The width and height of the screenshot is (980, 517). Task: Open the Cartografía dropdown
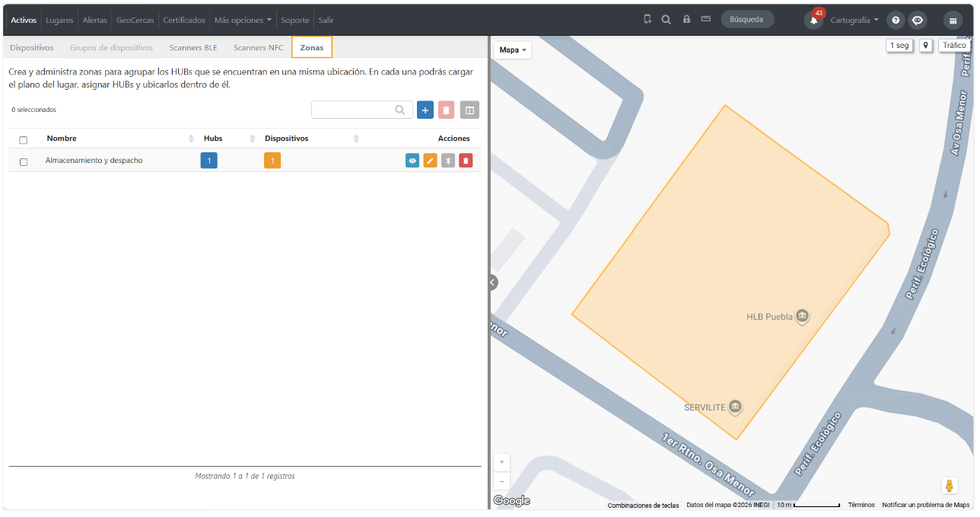click(854, 20)
